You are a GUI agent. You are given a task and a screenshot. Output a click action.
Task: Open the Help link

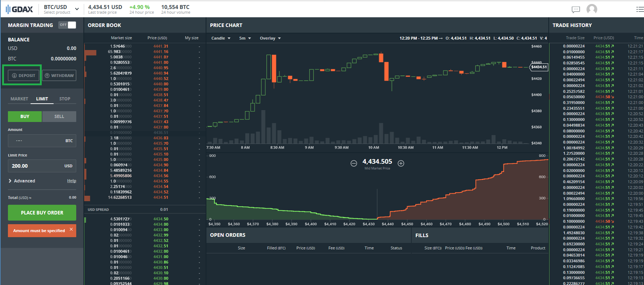click(x=72, y=181)
